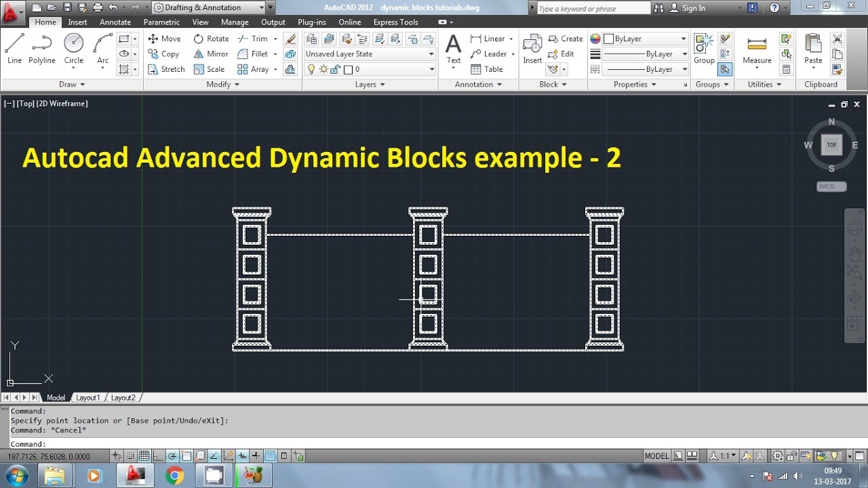Viewport: 868px width, 488px height.
Task: Click the Linear dimension tool
Action: pyautogui.click(x=488, y=39)
